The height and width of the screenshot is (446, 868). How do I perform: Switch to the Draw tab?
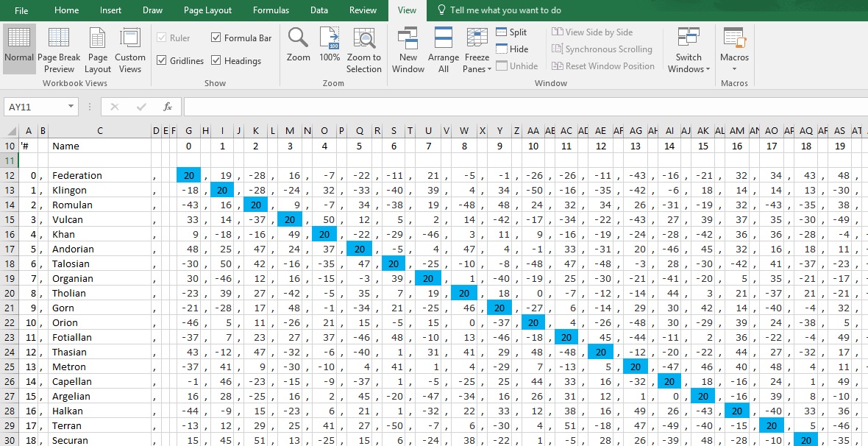pyautogui.click(x=152, y=10)
